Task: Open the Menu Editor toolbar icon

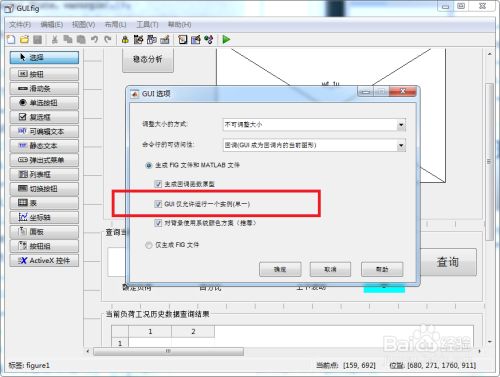Action: pos(138,40)
